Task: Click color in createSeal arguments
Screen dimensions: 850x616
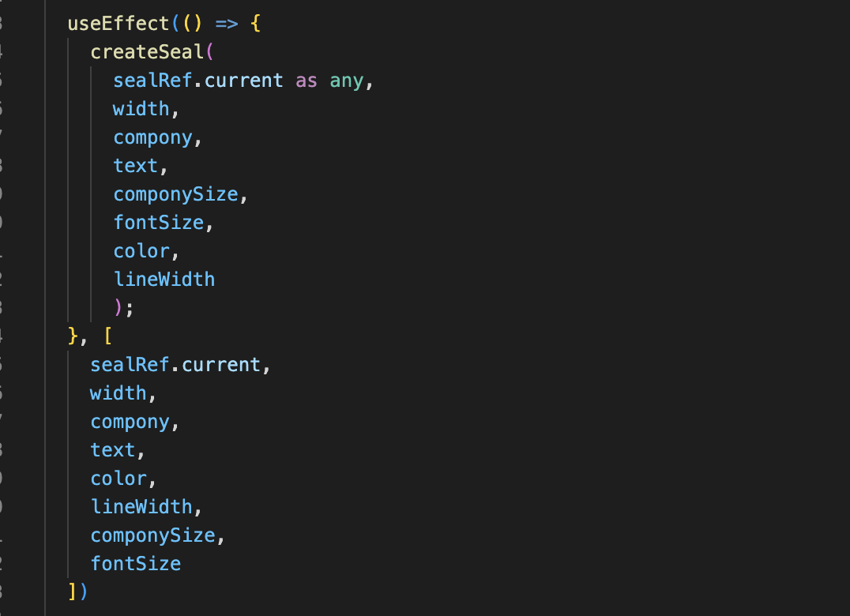Action: (x=141, y=251)
